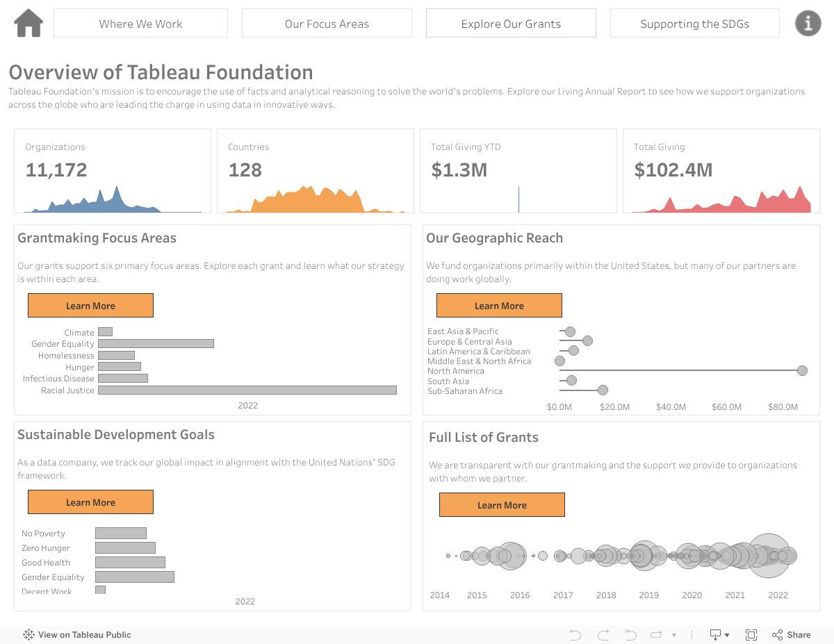Click the $102.4M Total Giving value

click(x=673, y=170)
